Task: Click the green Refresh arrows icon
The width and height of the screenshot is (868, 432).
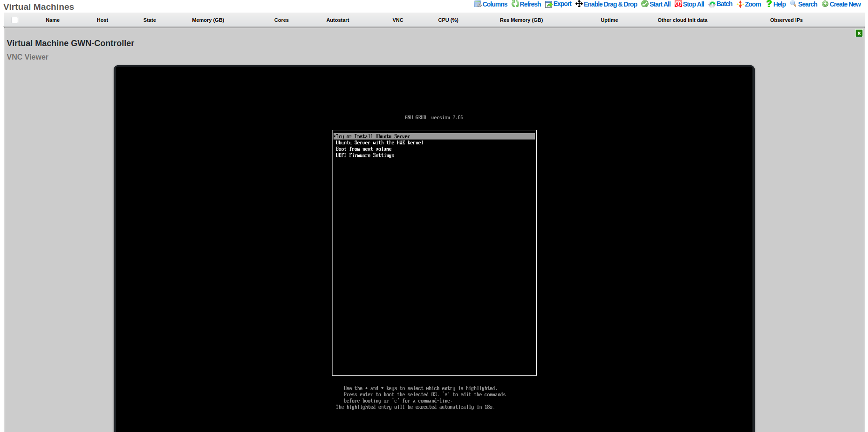Action: (x=515, y=4)
